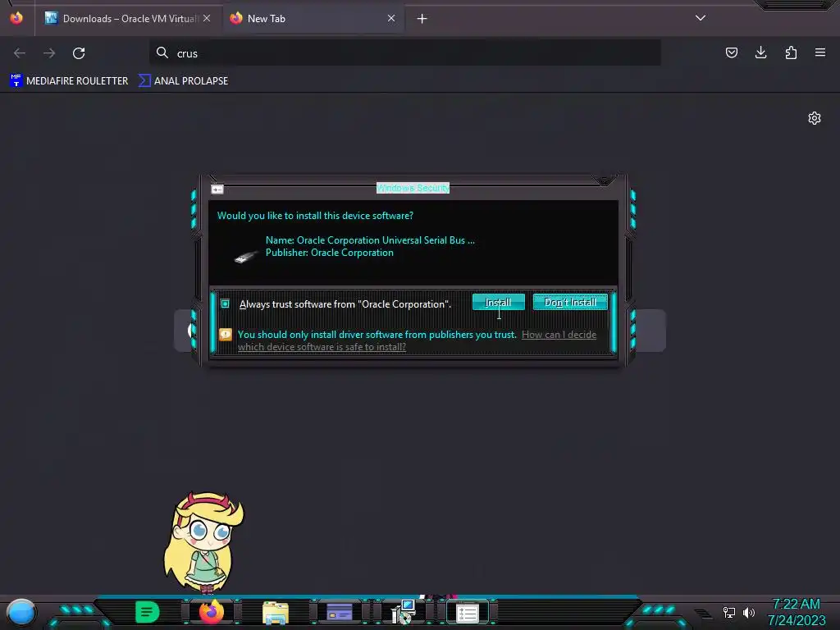Click the warning shield icon in dialog

(x=226, y=335)
